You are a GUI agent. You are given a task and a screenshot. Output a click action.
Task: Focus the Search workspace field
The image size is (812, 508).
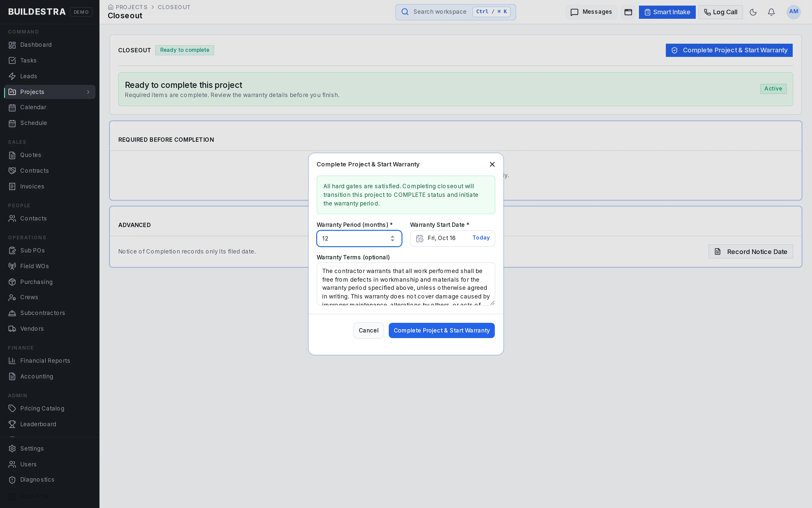coord(455,12)
